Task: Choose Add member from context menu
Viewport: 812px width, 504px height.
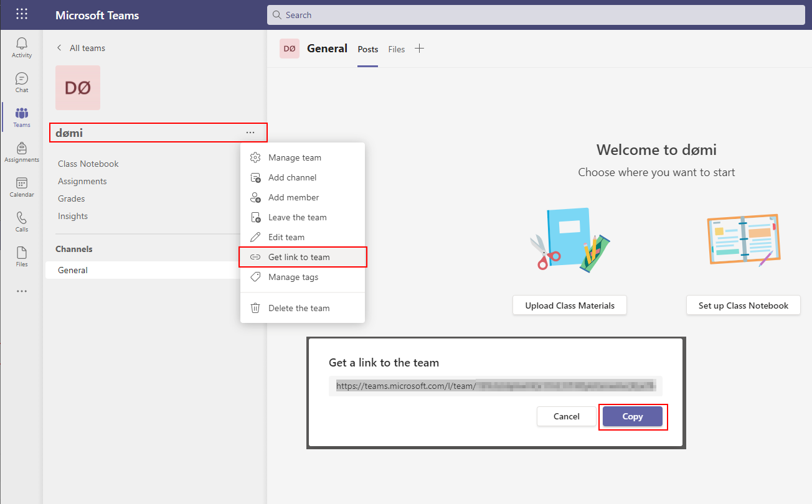Action: point(303,197)
